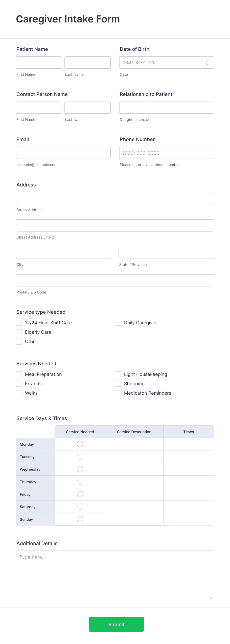The height and width of the screenshot is (644, 230).
Task: Click the Additional Details text area
Action: point(115,575)
